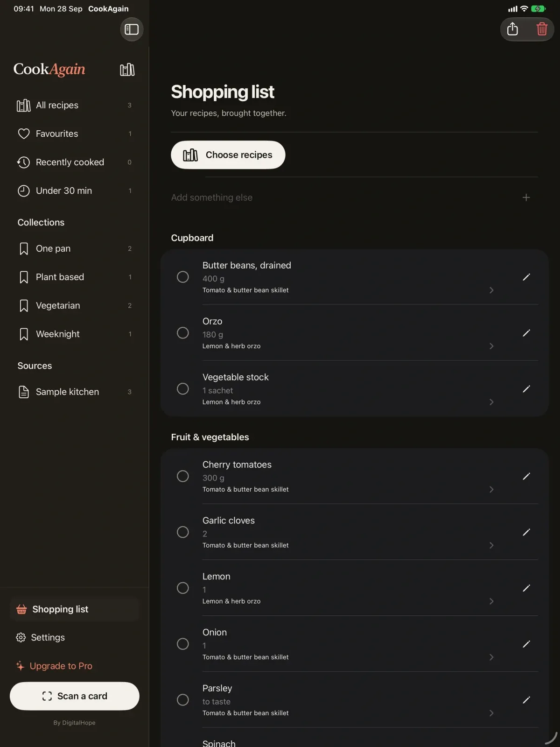This screenshot has width=560, height=747.
Task: Check off Parsley
Action: pyautogui.click(x=183, y=700)
